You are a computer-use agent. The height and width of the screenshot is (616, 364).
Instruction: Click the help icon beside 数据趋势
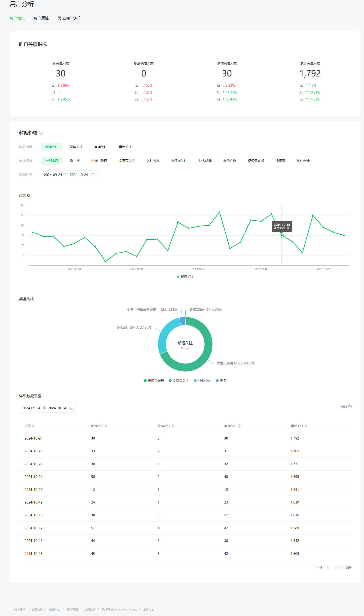pyautogui.click(x=41, y=133)
